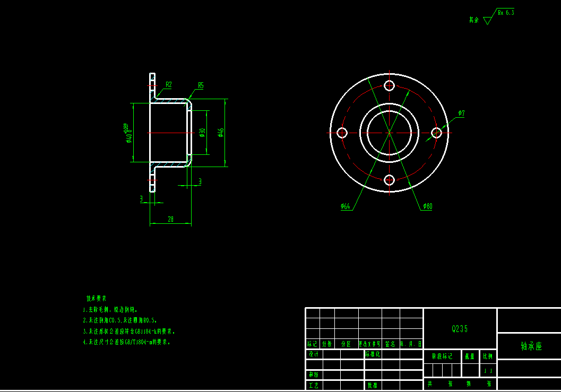This screenshot has width=561, height=392.
Task: Click technical requirement line 3 about GB1184
Action: click(129, 331)
